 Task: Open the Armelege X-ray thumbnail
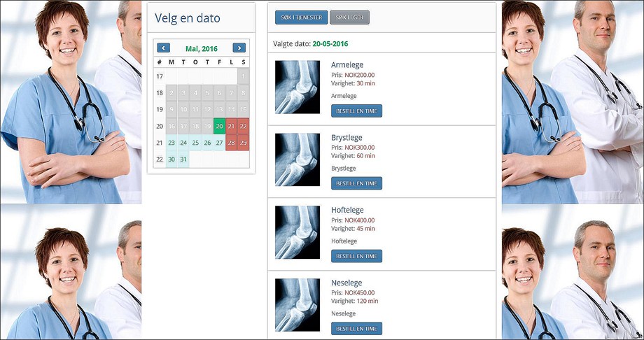coord(297,87)
